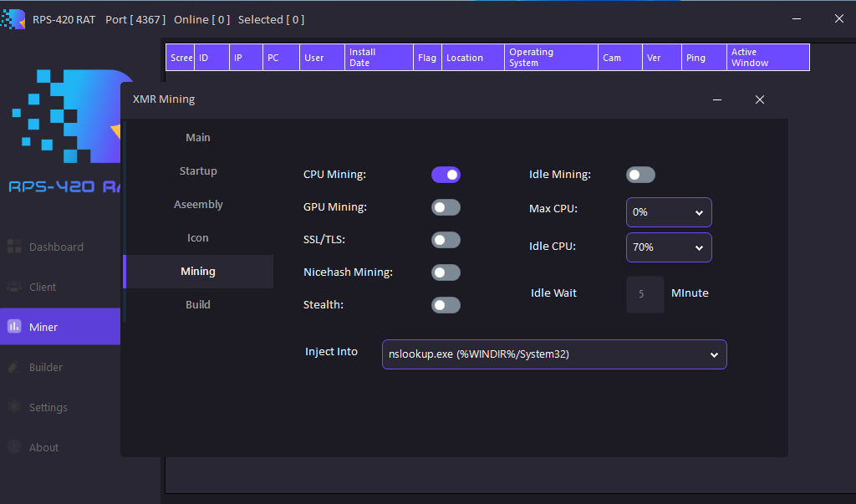This screenshot has height=504, width=856.
Task: Switch to the Startup tab
Action: tap(198, 171)
